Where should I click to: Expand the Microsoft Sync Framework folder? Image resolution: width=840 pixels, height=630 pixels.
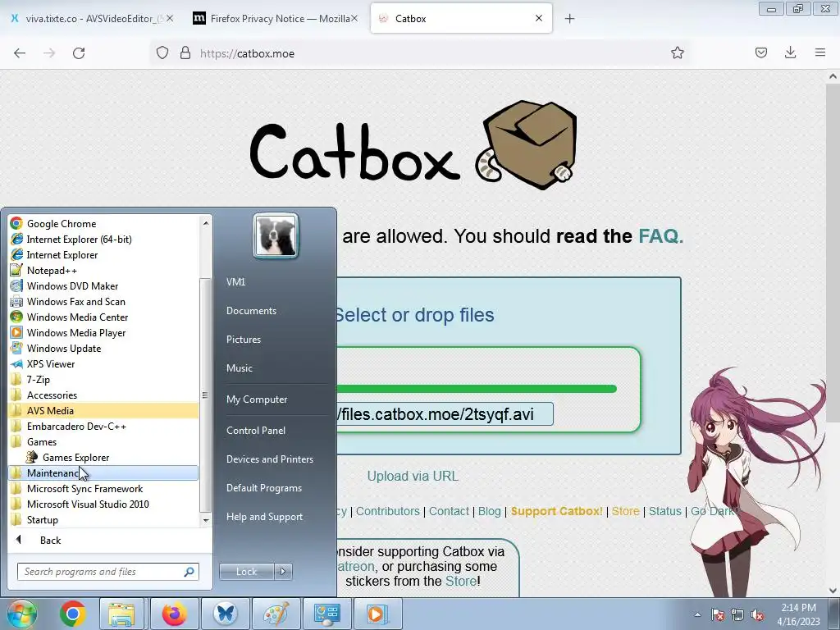[84, 489]
